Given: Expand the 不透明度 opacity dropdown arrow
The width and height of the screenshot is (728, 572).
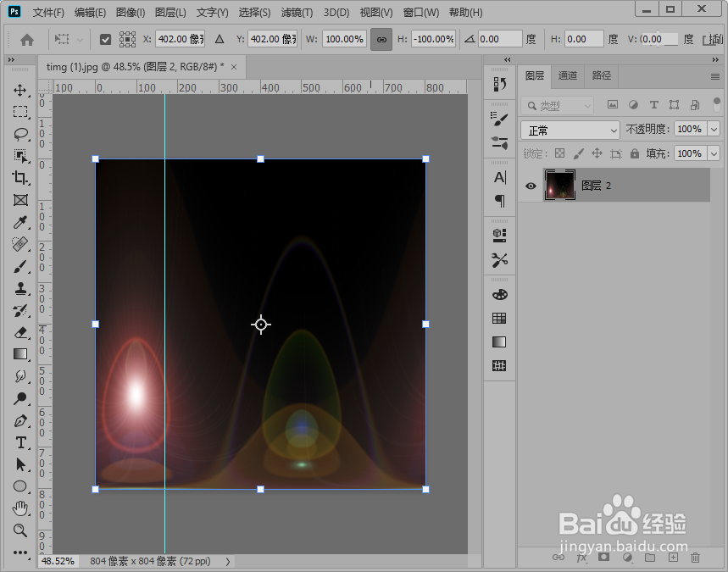Looking at the screenshot, I should (x=714, y=129).
